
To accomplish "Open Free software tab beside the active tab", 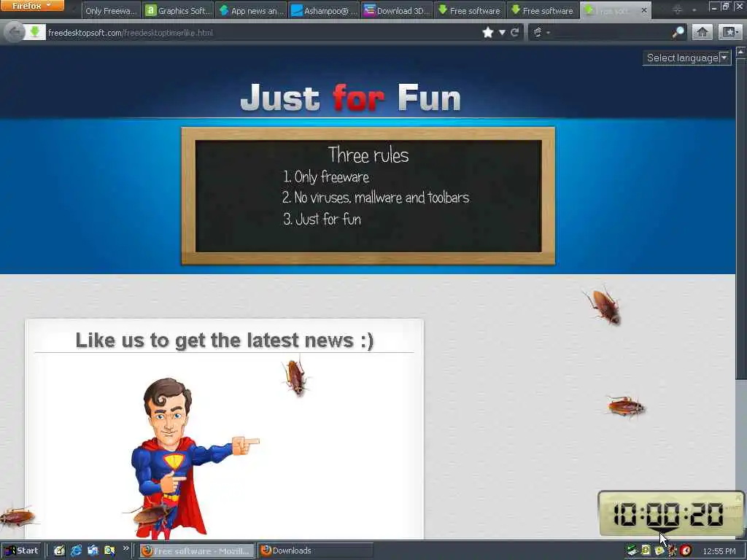I will pos(543,10).
